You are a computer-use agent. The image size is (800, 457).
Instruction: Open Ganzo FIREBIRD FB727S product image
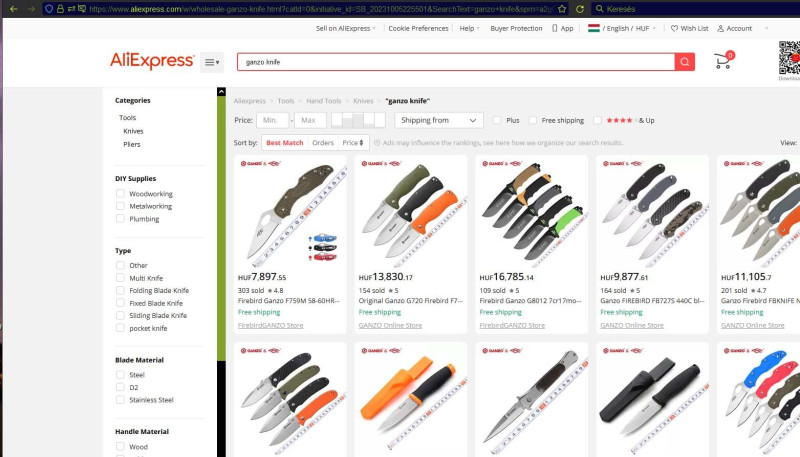click(x=653, y=212)
